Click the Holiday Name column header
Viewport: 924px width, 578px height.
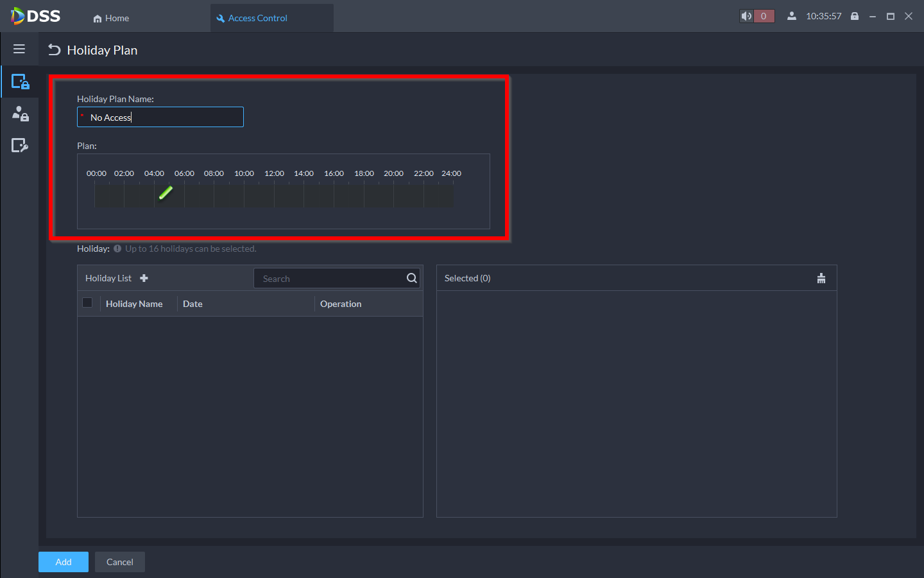pos(134,304)
